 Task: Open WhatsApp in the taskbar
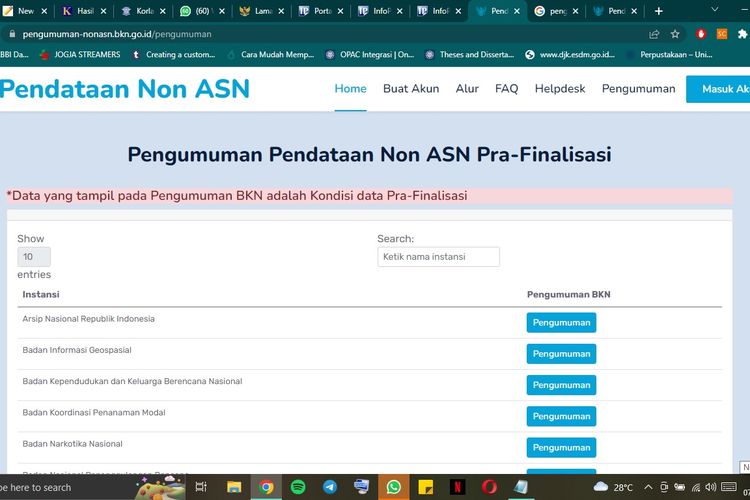393,487
